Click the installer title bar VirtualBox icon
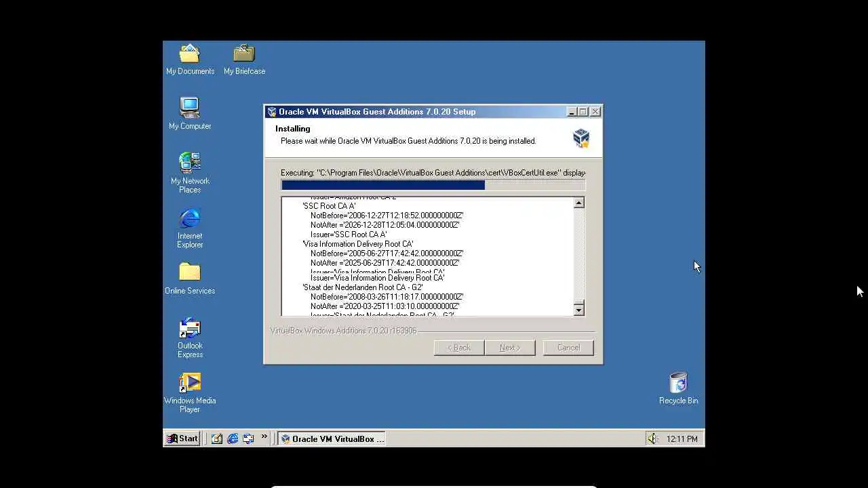The width and height of the screenshot is (868, 488). pyautogui.click(x=272, y=112)
